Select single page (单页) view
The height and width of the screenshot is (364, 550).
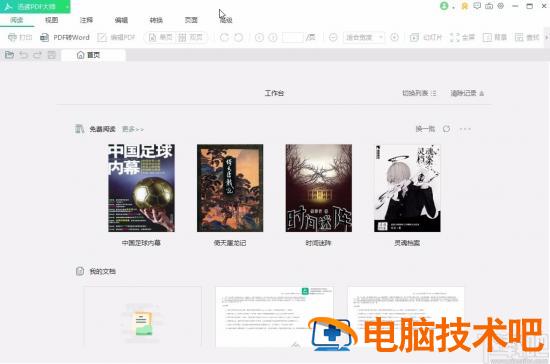(x=161, y=37)
